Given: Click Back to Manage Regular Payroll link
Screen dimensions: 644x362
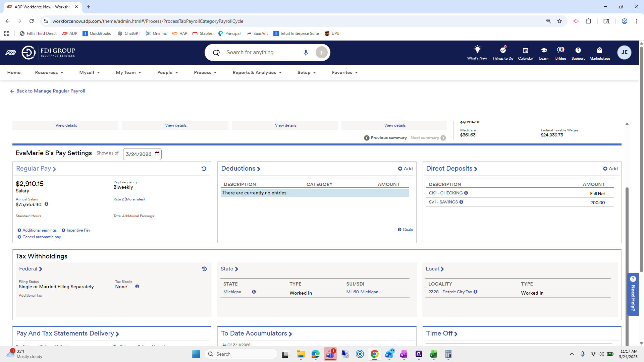Looking at the screenshot, I should [51, 91].
